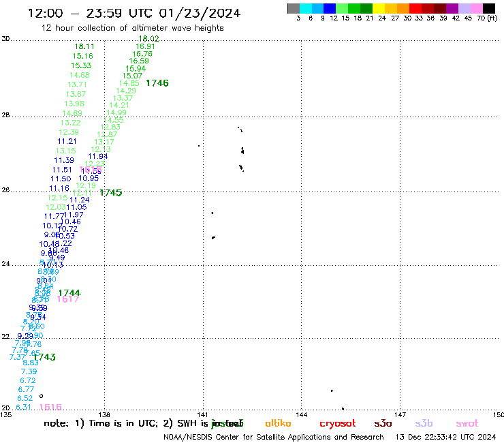Click the 8.83 reading below 1743
The width and height of the screenshot is (504, 443).
(x=31, y=363)
